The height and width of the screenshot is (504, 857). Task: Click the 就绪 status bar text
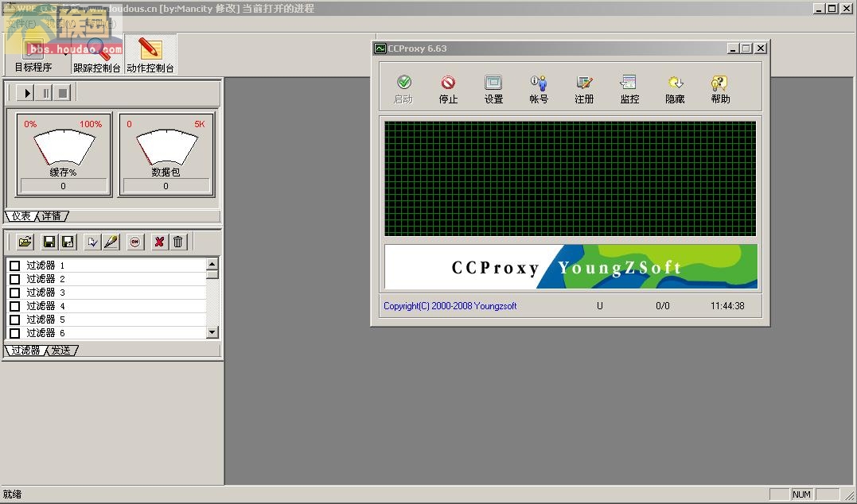[x=12, y=494]
